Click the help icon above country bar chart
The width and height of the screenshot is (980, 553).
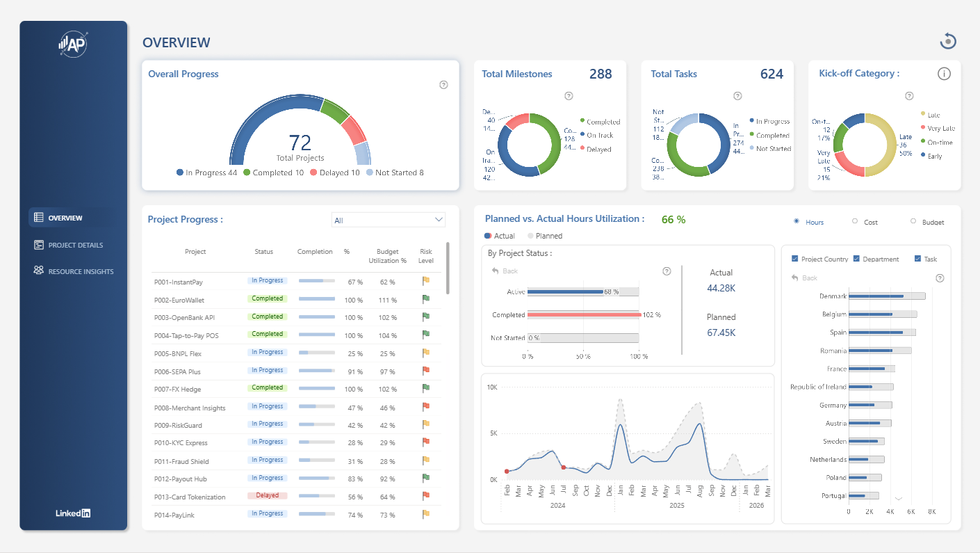(940, 278)
